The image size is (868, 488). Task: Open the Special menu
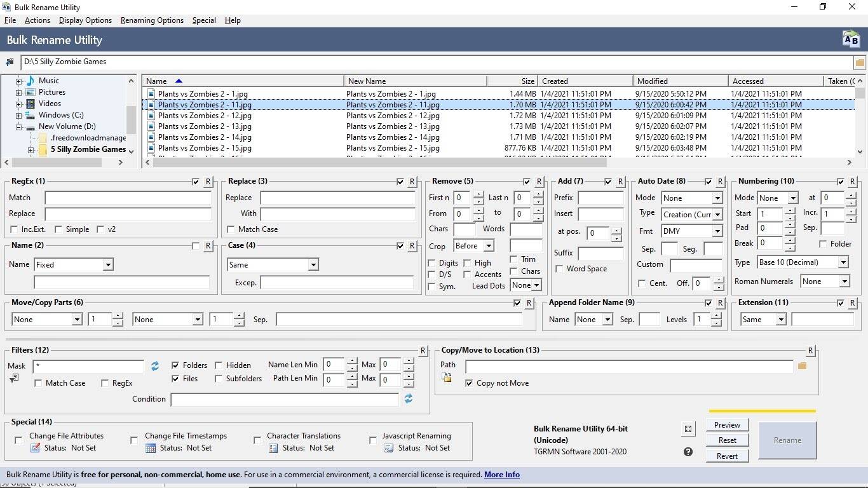pyautogui.click(x=204, y=20)
